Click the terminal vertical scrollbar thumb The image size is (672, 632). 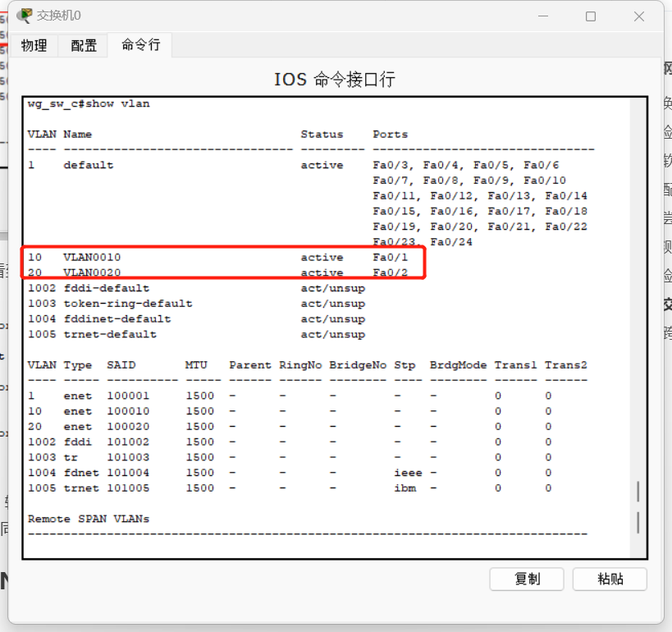[638, 507]
